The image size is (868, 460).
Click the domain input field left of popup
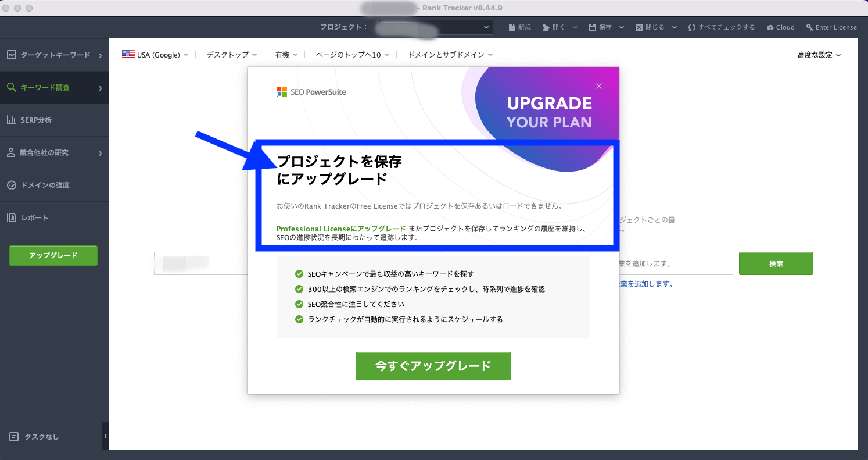point(200,263)
